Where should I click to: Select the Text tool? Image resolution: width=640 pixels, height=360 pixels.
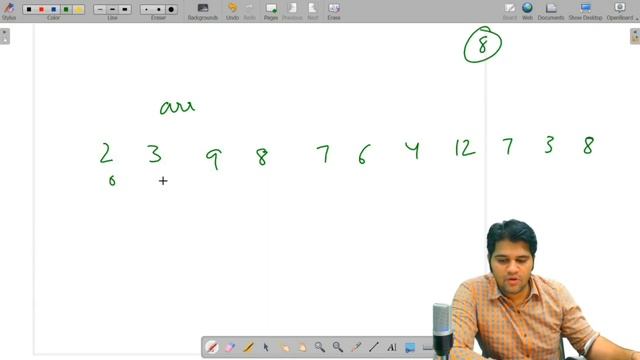coord(391,347)
